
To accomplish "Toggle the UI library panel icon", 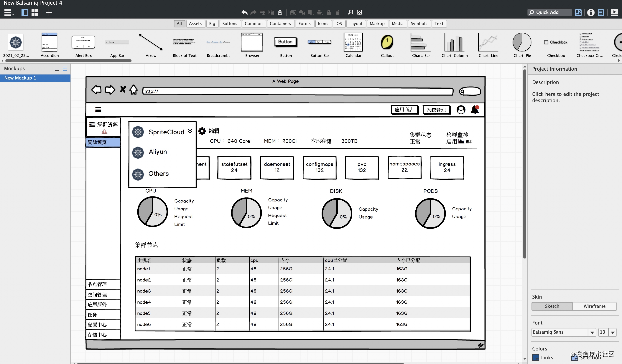I will click(578, 13).
